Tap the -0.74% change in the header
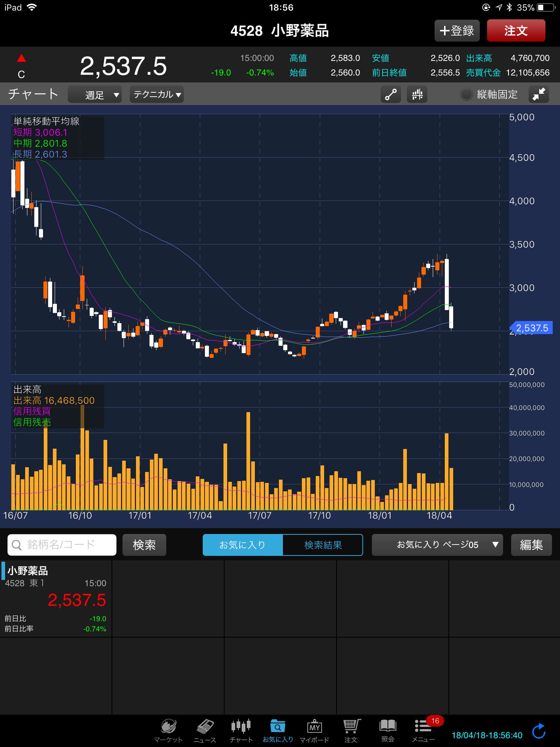This screenshot has width=560, height=747. click(260, 73)
